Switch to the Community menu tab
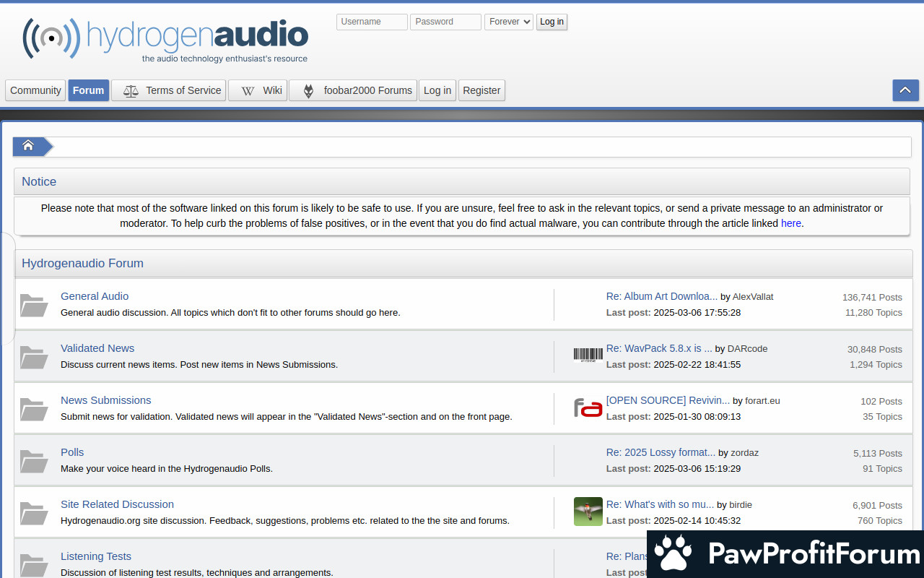Image resolution: width=924 pixels, height=578 pixels. [35, 90]
